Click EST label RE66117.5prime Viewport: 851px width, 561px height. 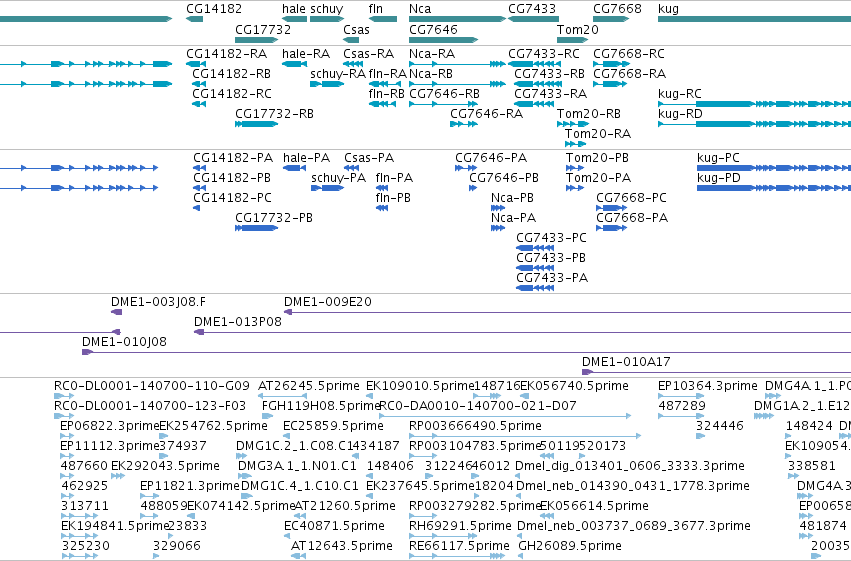click(459, 546)
